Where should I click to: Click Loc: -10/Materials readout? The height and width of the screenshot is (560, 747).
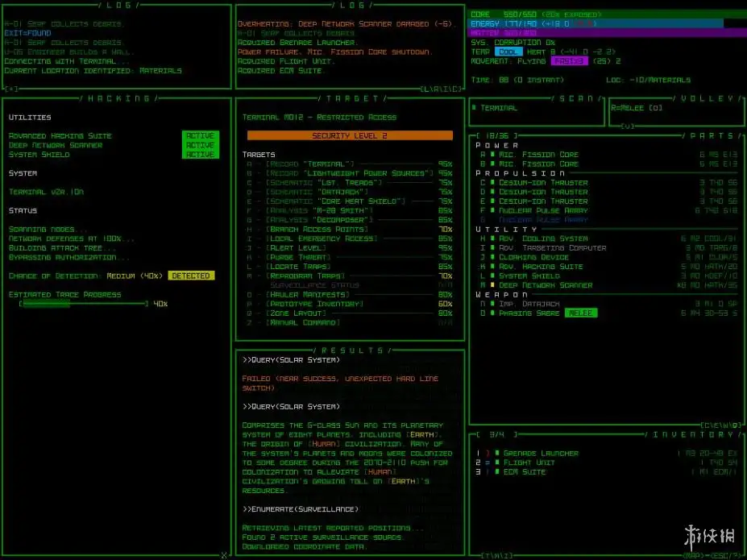click(x=649, y=80)
